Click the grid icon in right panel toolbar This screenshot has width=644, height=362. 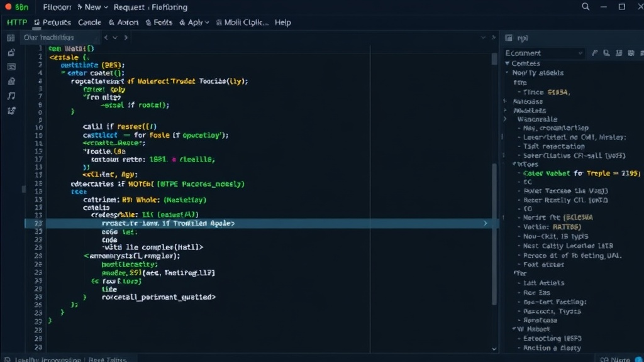(631, 53)
